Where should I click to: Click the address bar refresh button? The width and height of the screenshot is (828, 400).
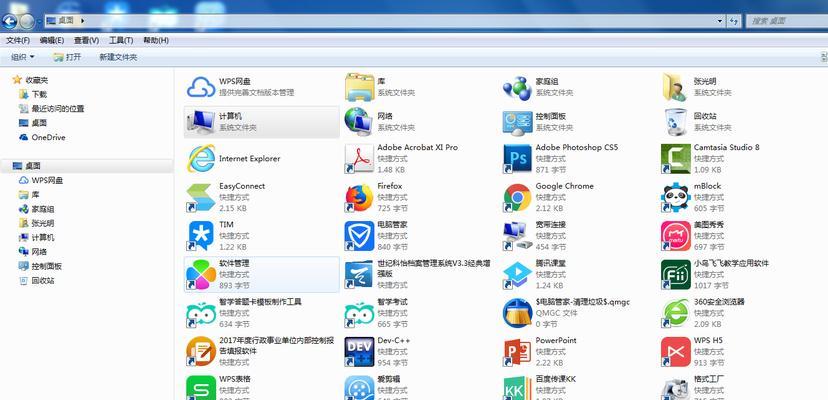(x=734, y=21)
